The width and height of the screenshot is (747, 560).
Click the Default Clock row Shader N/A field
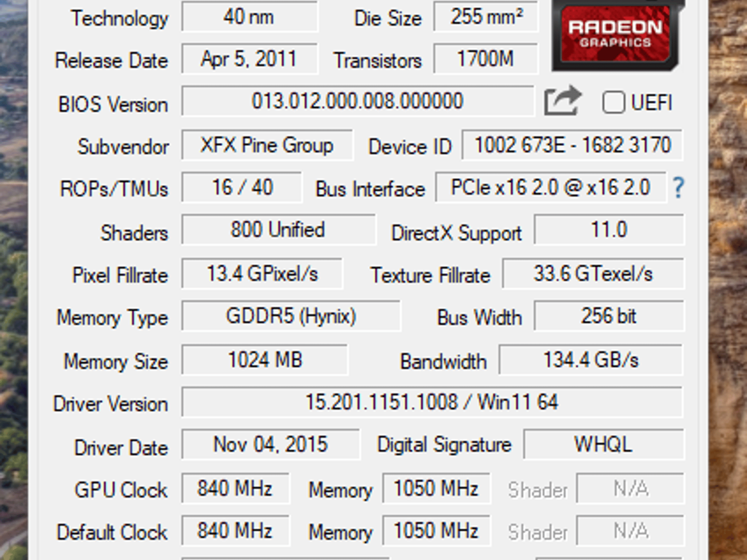630,531
